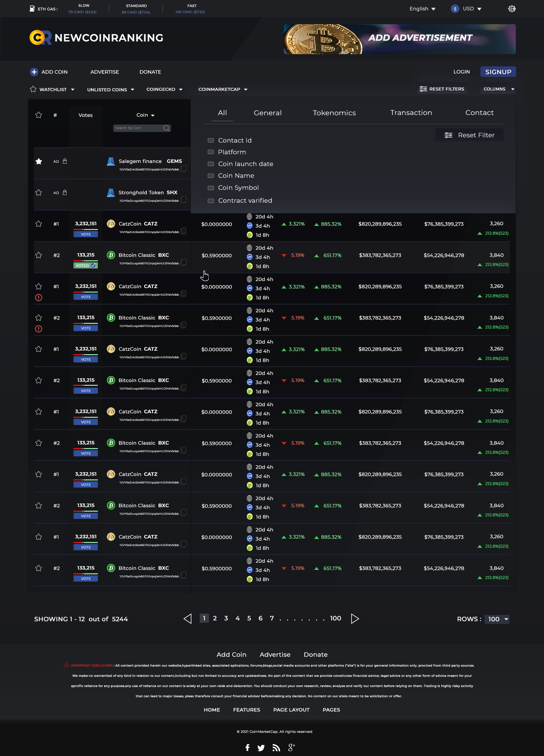Image resolution: width=544 pixels, height=756 pixels.
Task: Open the Facebook icon in footer
Action: pos(247,747)
